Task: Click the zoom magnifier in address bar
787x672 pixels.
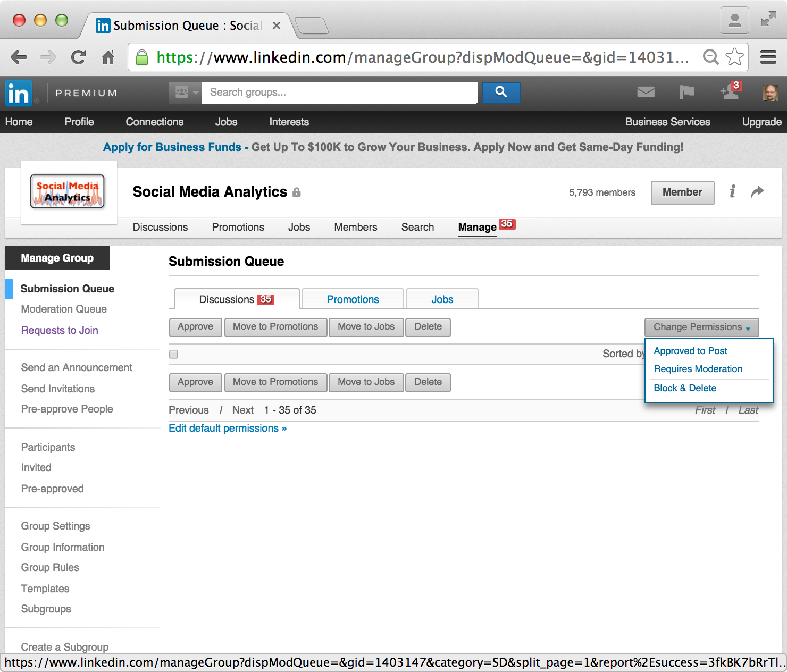Action: (x=710, y=57)
